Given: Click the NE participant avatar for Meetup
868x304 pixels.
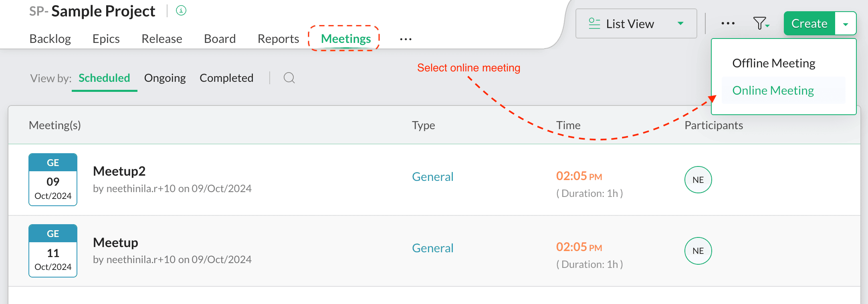Looking at the screenshot, I should (698, 251).
